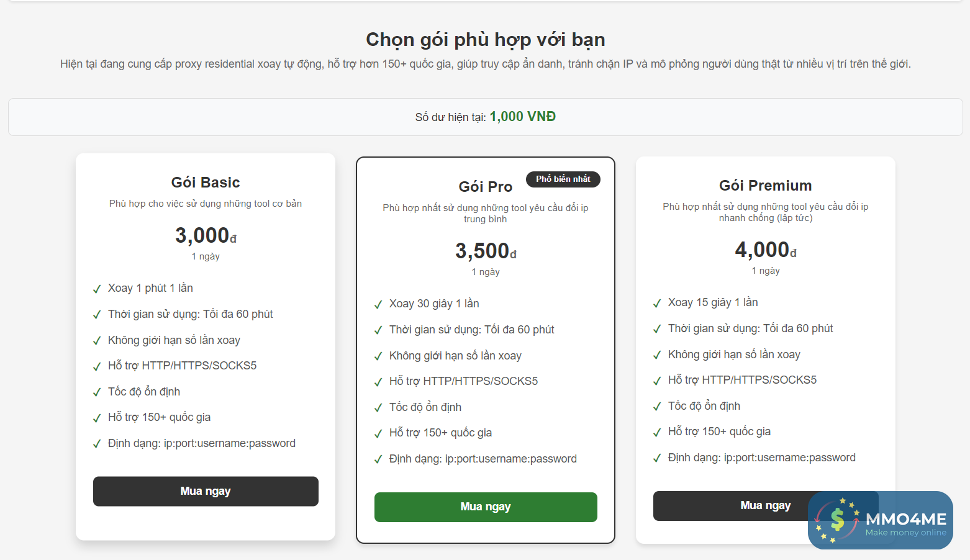Click the 3,500đ price on Gói Pro
This screenshot has width=970, height=560.
[485, 251]
